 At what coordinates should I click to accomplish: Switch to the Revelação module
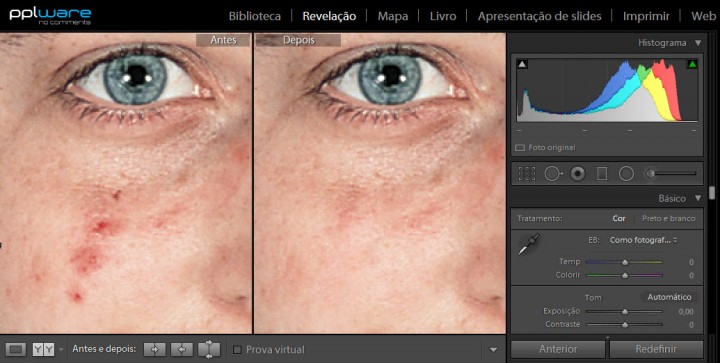click(x=329, y=16)
